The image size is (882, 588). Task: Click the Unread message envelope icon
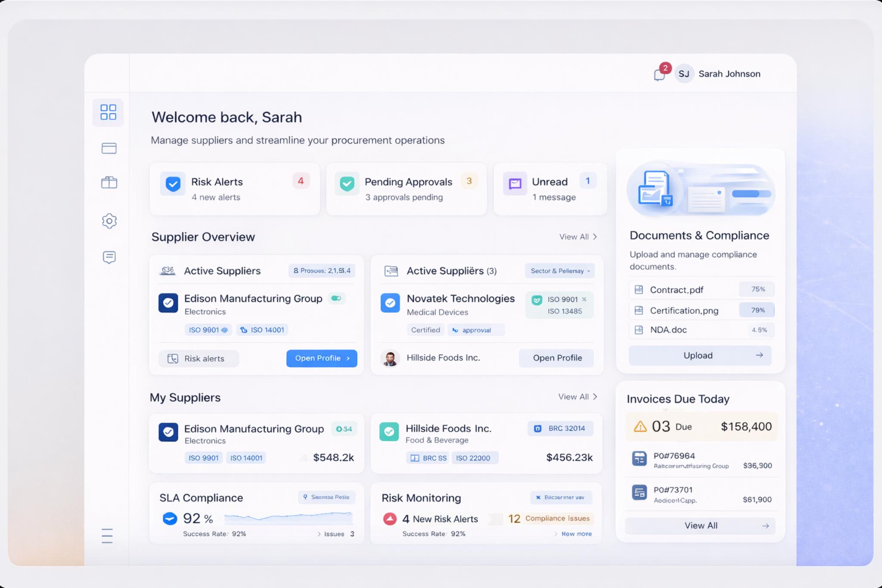[x=514, y=183]
